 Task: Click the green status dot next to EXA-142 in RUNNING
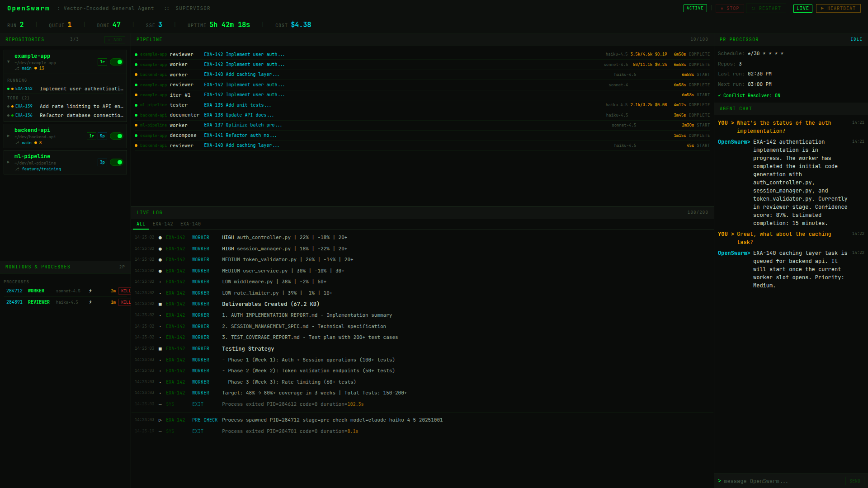click(x=8, y=89)
